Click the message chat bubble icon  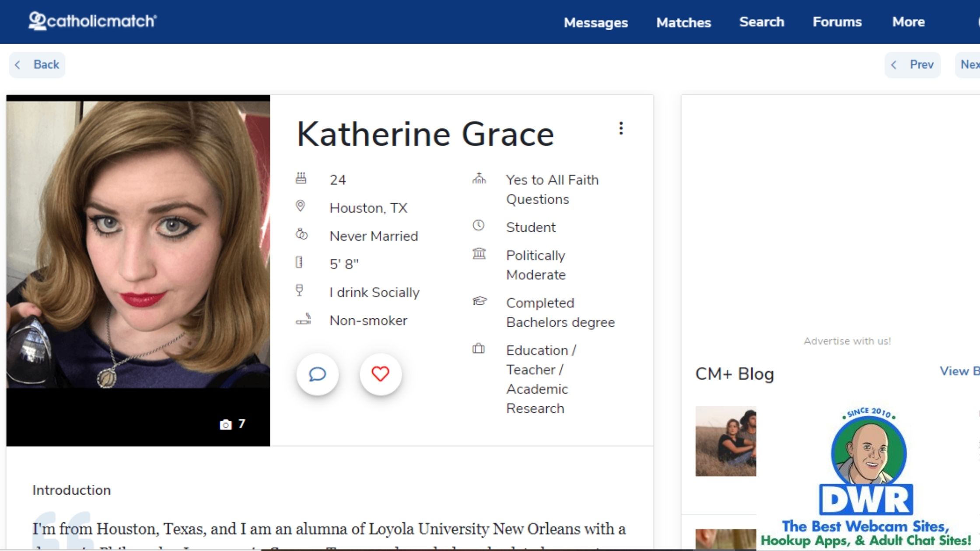317,374
